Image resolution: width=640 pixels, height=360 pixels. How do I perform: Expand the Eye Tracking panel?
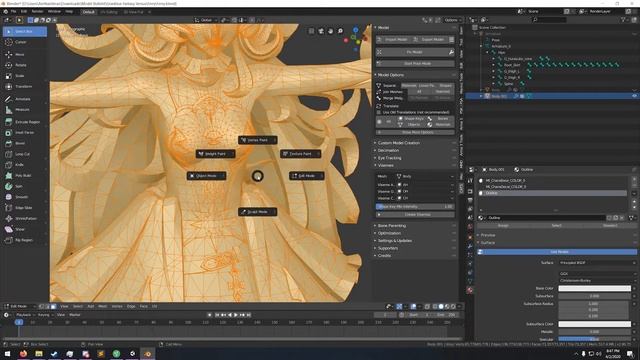pos(415,158)
